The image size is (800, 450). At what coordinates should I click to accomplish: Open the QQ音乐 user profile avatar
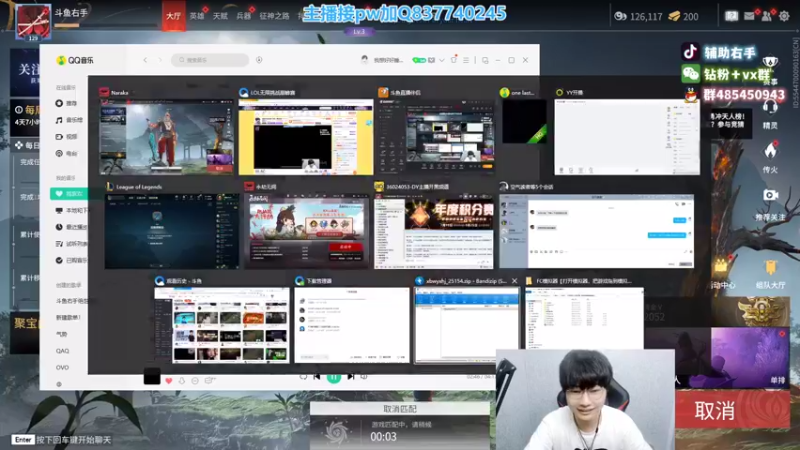[364, 60]
